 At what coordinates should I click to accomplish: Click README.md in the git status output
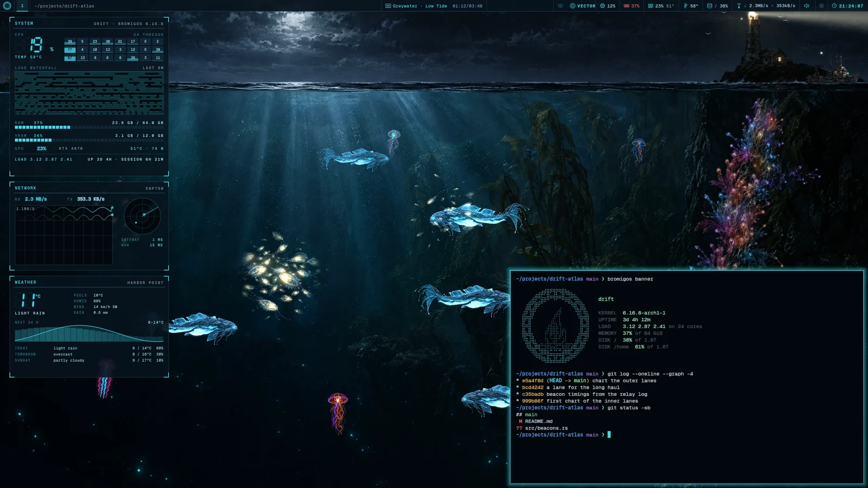[x=539, y=421]
